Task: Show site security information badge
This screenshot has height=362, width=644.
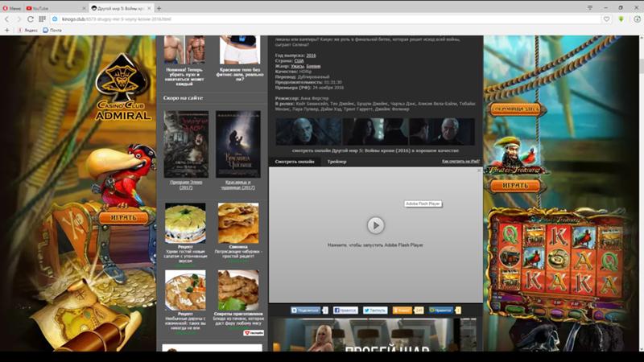Action: [x=55, y=19]
